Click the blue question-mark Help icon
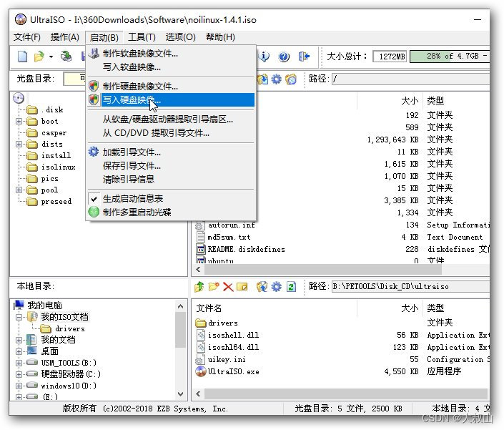Viewport: 504px width, 430px height. (284, 57)
